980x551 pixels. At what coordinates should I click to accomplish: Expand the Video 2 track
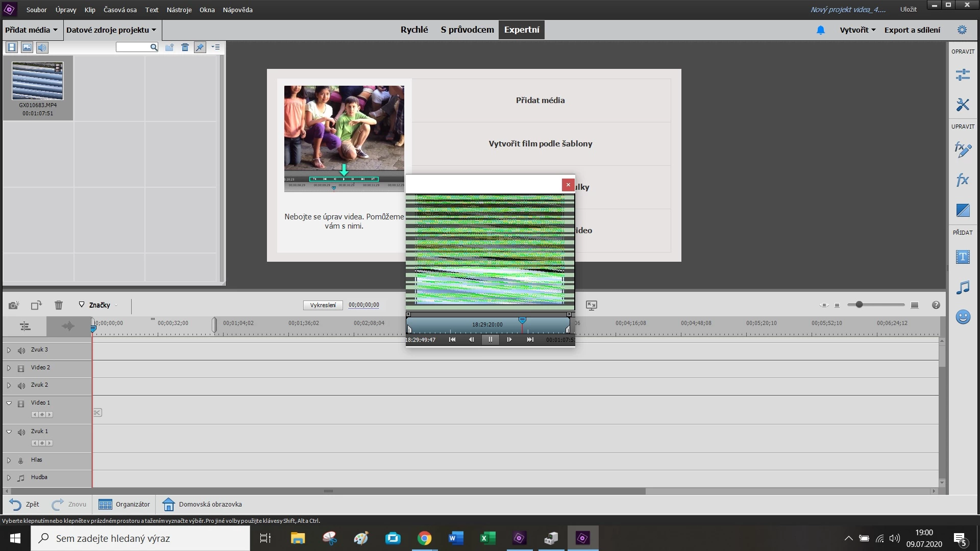coord(9,368)
